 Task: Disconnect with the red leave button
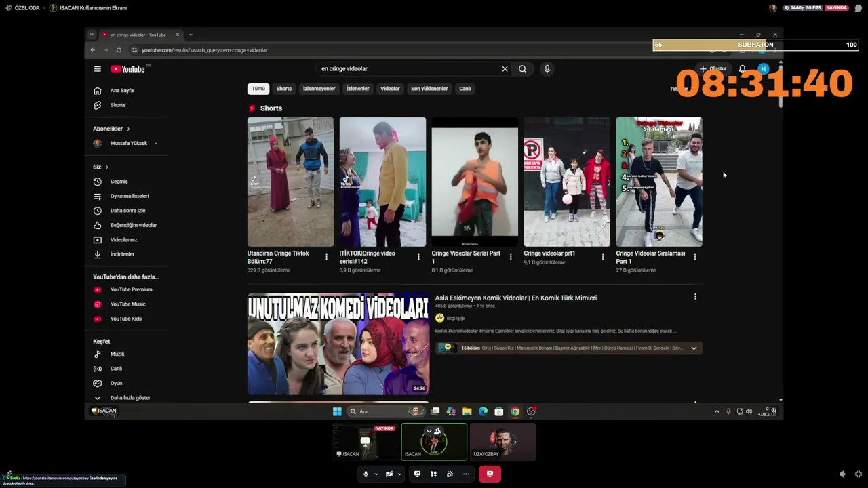[490, 474]
